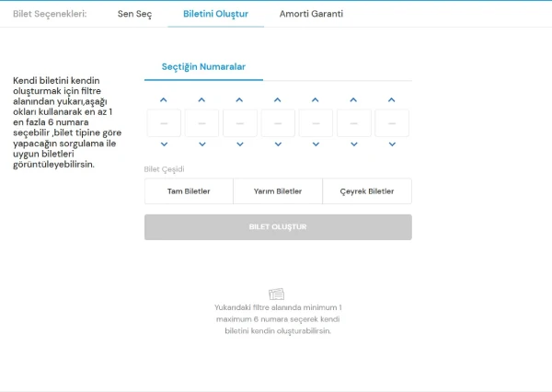Choose Çeyrek Biletler ticket type
The height and width of the screenshot is (392, 552).
[x=367, y=191]
